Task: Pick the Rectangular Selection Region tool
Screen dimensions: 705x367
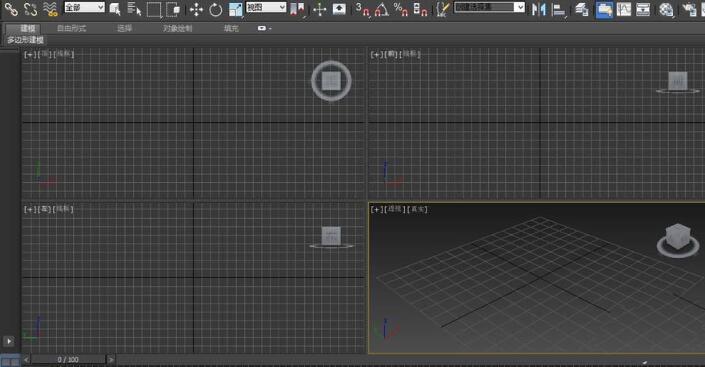Action: click(153, 9)
